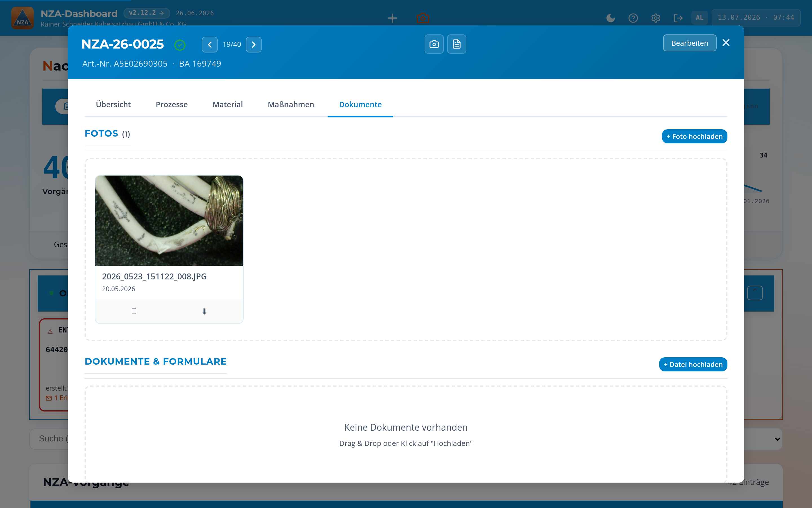Toggle dark mode moon icon
The height and width of the screenshot is (508, 812).
[611, 18]
